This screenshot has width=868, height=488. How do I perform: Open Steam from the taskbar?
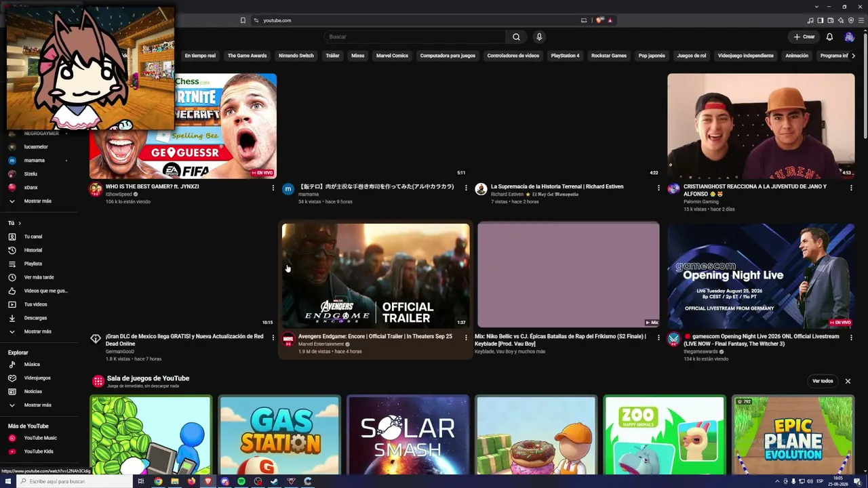[x=274, y=481]
